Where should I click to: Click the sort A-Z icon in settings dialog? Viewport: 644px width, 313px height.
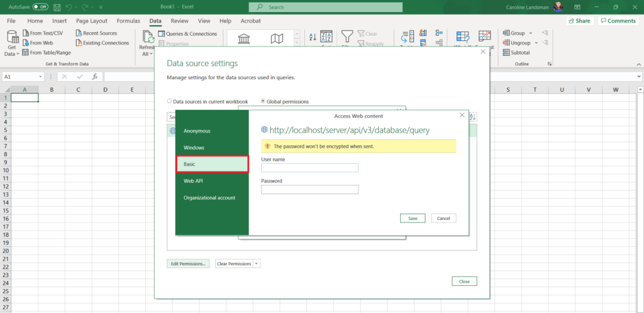(x=473, y=117)
